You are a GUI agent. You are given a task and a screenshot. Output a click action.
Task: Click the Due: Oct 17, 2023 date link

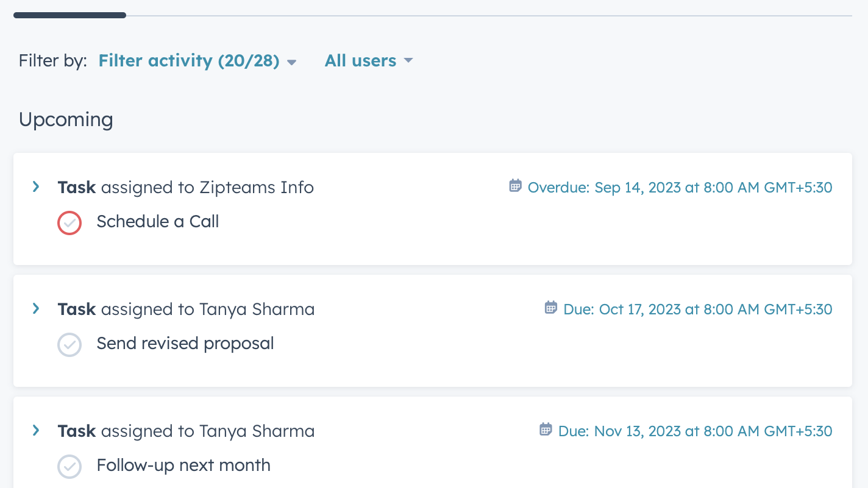pyautogui.click(x=697, y=309)
